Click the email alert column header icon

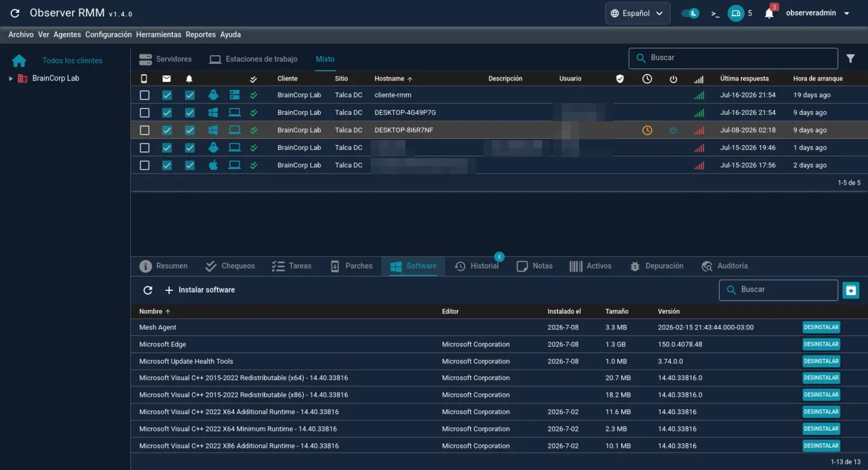point(167,79)
